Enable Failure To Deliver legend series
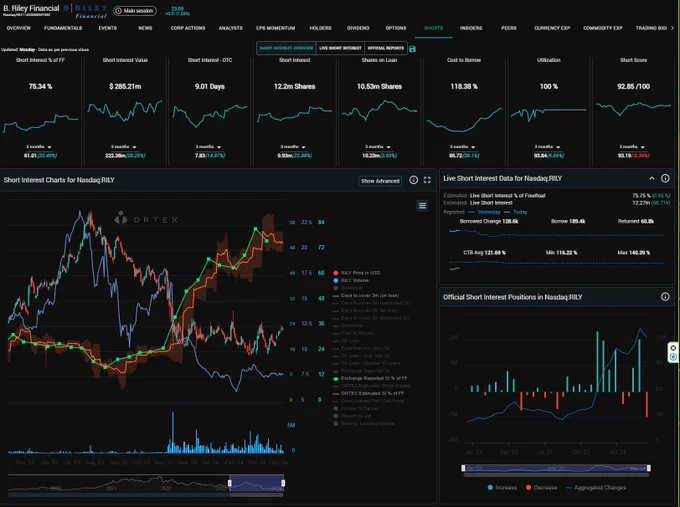 point(356,408)
